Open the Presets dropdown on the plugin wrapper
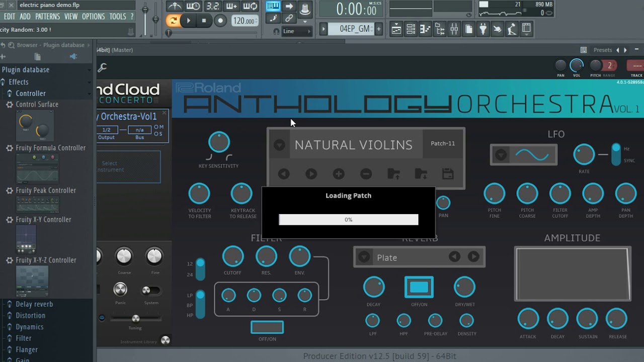Image resolution: width=644 pixels, height=362 pixels. [603, 50]
